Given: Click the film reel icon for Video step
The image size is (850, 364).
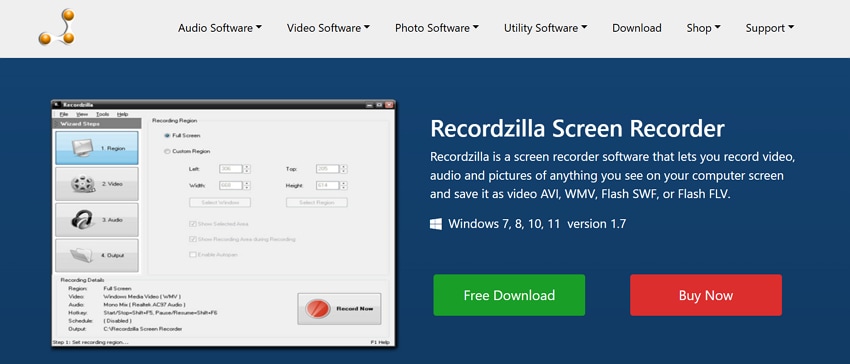Looking at the screenshot, I should click(x=83, y=184).
